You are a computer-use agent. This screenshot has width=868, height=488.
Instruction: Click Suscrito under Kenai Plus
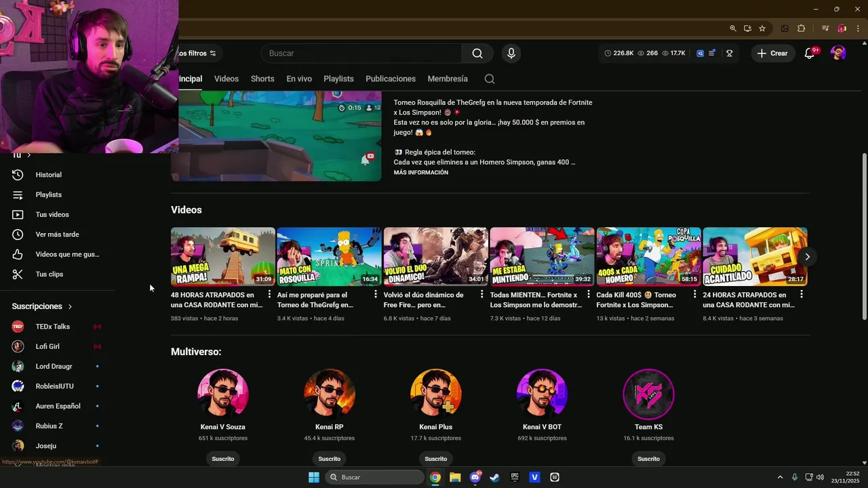pyautogui.click(x=435, y=459)
